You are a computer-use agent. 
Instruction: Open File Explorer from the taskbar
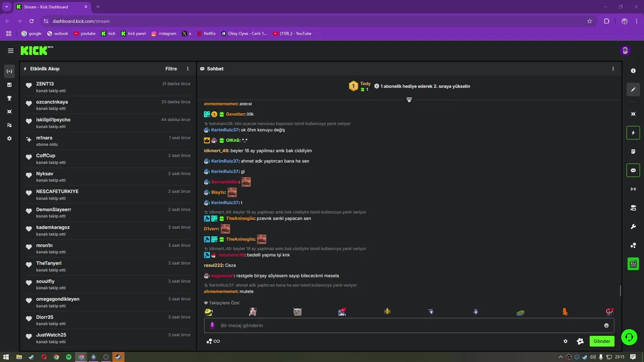click(x=19, y=357)
